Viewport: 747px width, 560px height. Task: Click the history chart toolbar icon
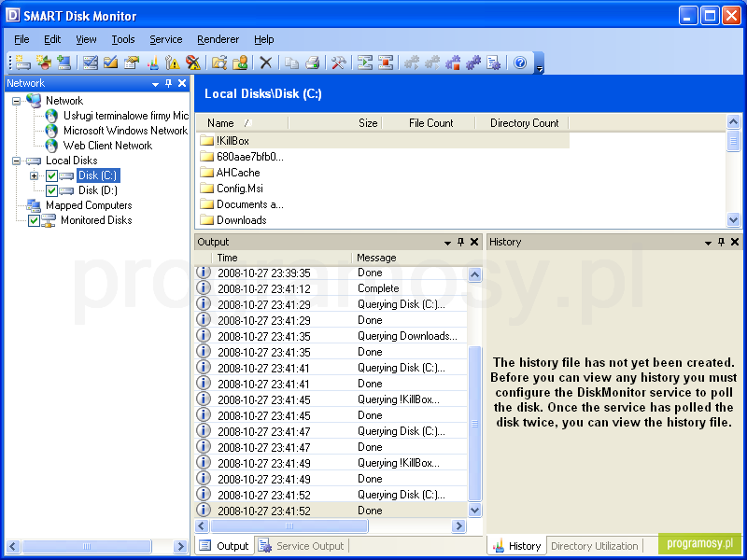pyautogui.click(x=153, y=63)
